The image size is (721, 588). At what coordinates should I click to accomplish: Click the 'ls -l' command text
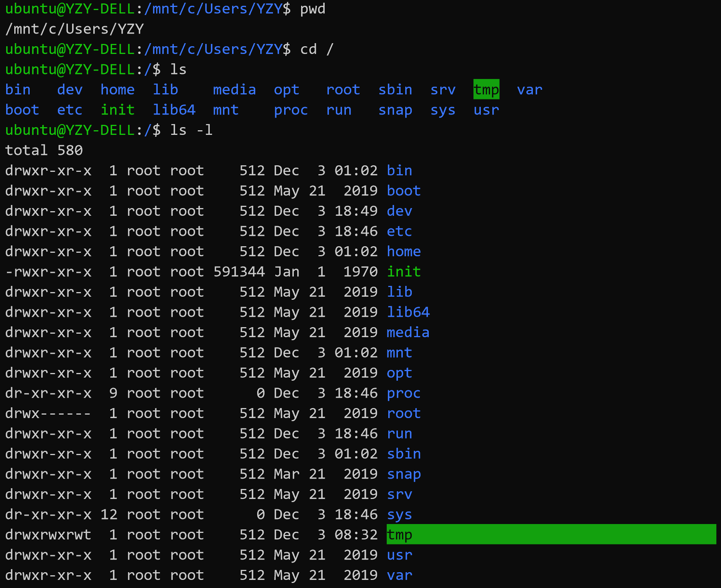[191, 130]
